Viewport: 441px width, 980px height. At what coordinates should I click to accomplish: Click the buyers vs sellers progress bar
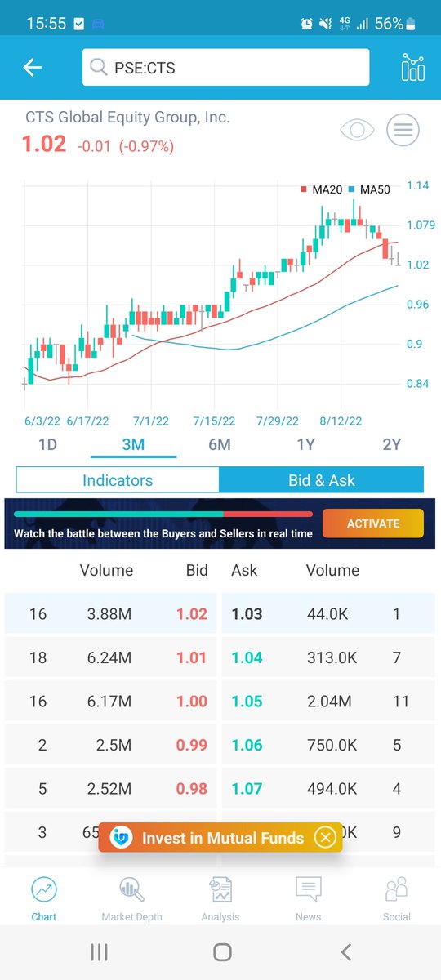click(163, 514)
